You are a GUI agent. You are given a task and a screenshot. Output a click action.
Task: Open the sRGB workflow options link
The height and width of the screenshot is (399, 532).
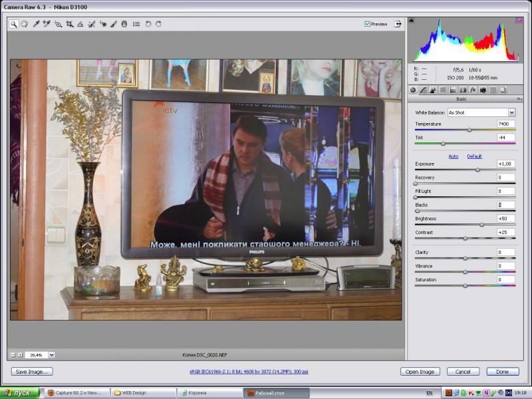pos(249,372)
